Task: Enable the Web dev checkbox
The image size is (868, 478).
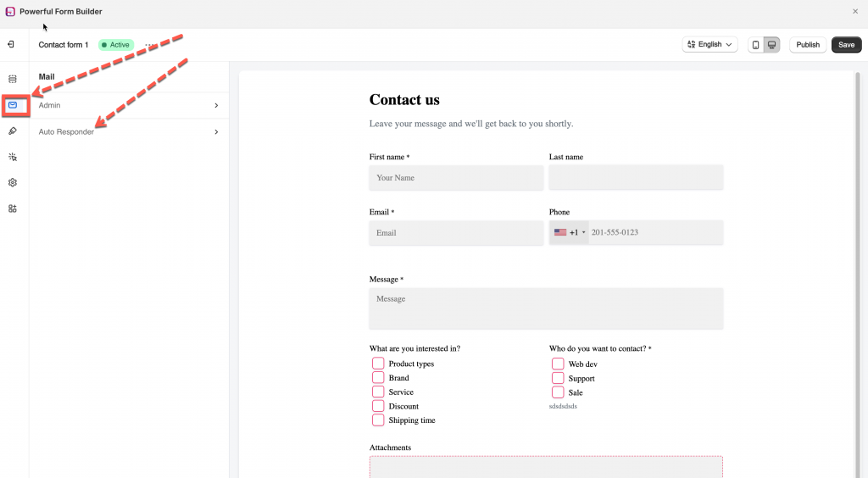Action: [x=558, y=364]
